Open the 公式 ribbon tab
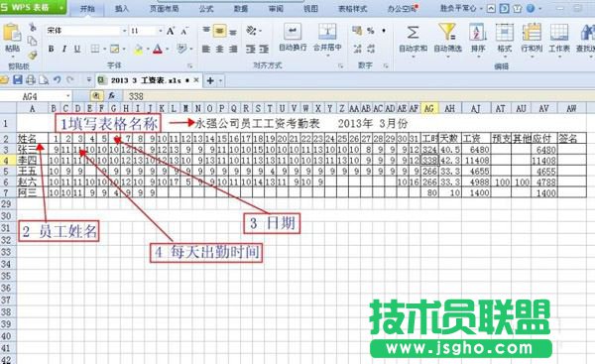 tap(206, 8)
